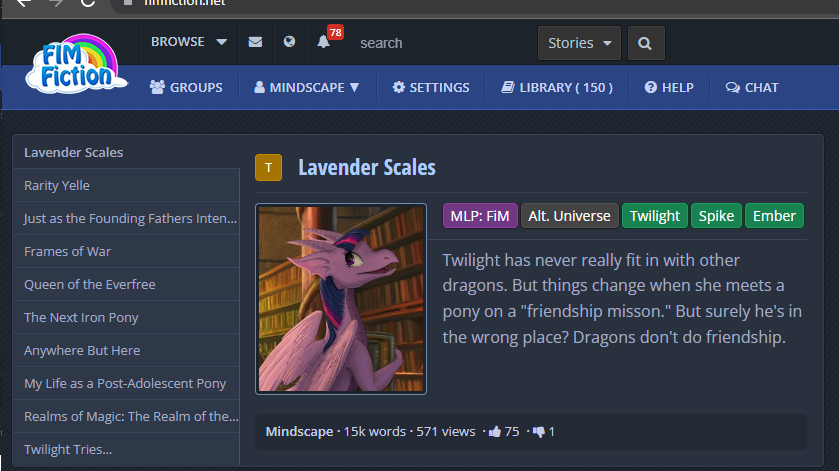Open the Lavender Scales story title link

tap(367, 168)
